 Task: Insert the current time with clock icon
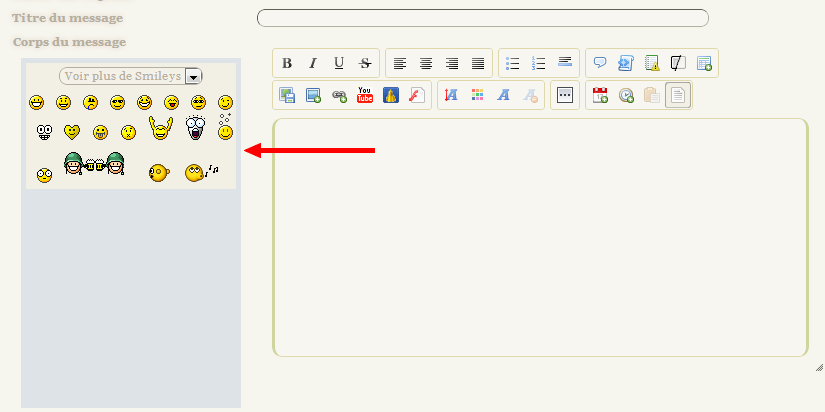coord(626,95)
